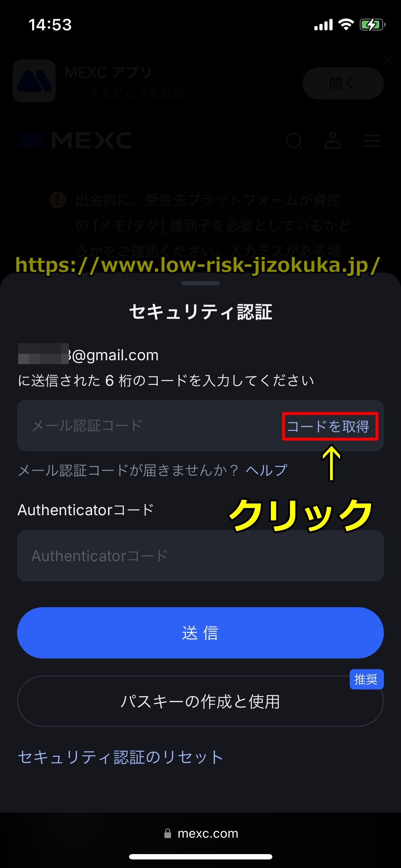Viewport: 401px width, 868px height.
Task: Select パスキーの作成と使用 button
Action: 200,701
